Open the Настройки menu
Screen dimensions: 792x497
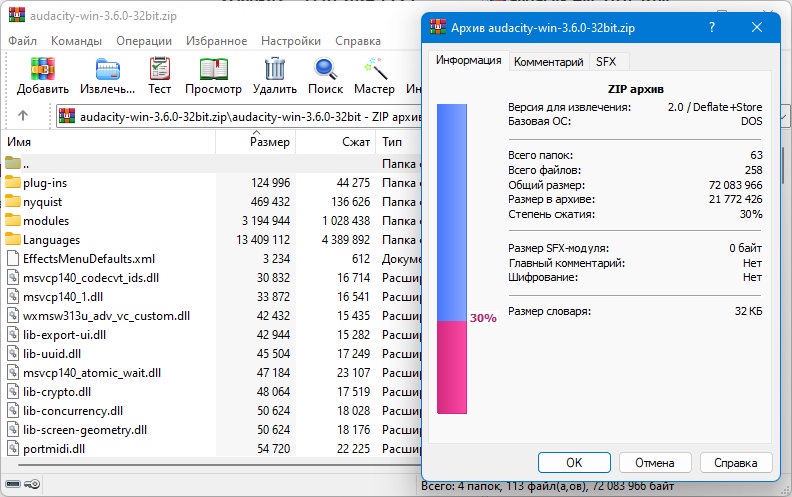pos(291,41)
